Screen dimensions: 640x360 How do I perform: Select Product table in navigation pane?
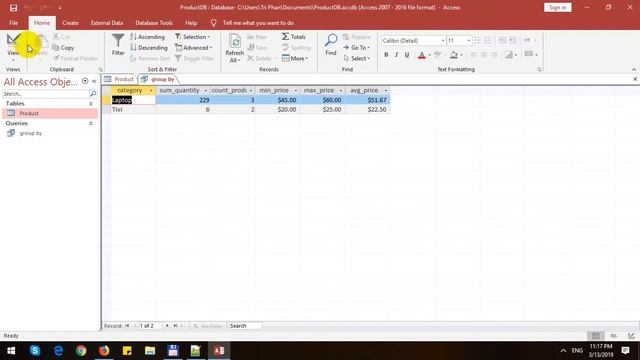pyautogui.click(x=49, y=113)
